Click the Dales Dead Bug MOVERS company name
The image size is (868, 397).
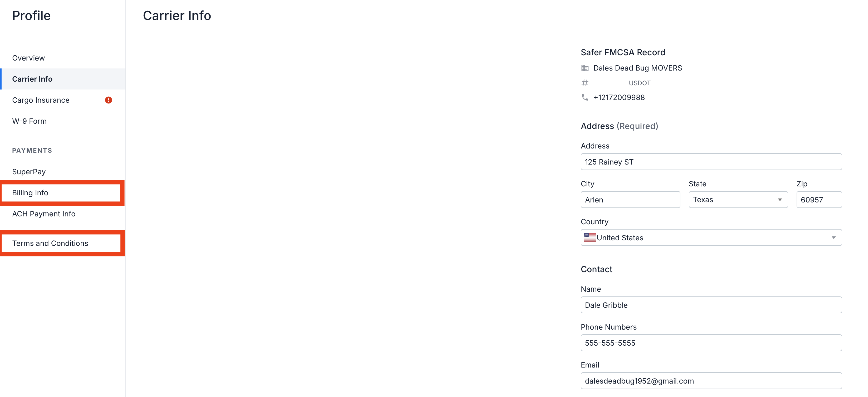click(637, 68)
